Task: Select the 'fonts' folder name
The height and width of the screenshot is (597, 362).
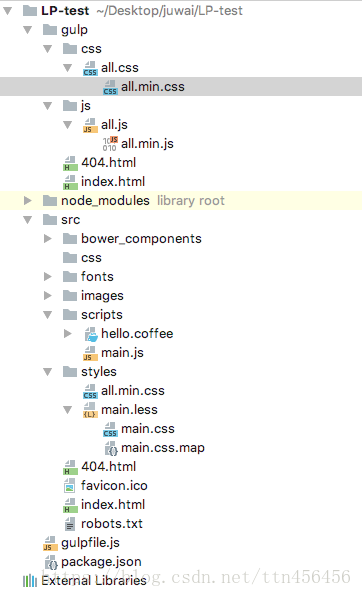Action: (97, 277)
